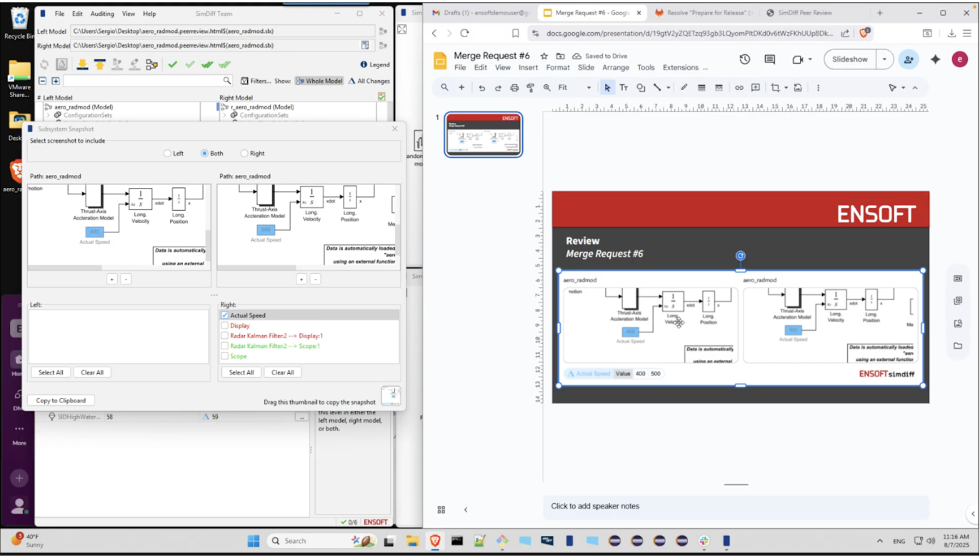
Task: Open the Arrange menu in Google Slides
Action: [615, 68]
